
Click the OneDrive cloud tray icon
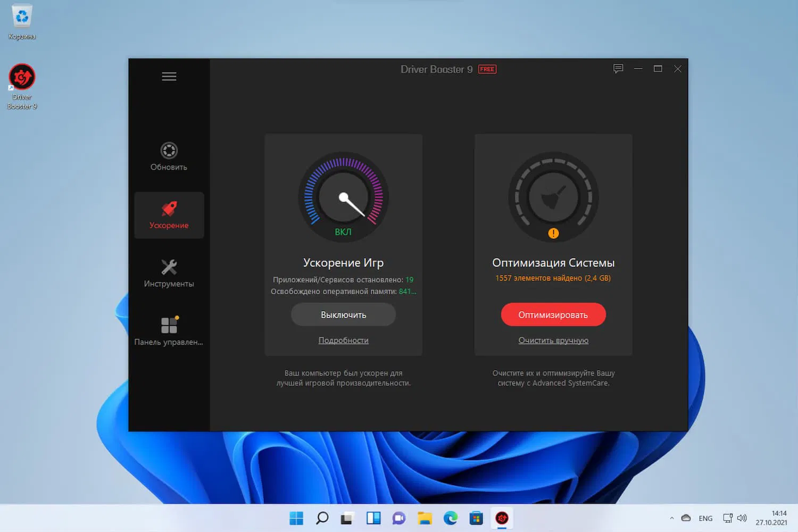pyautogui.click(x=686, y=518)
